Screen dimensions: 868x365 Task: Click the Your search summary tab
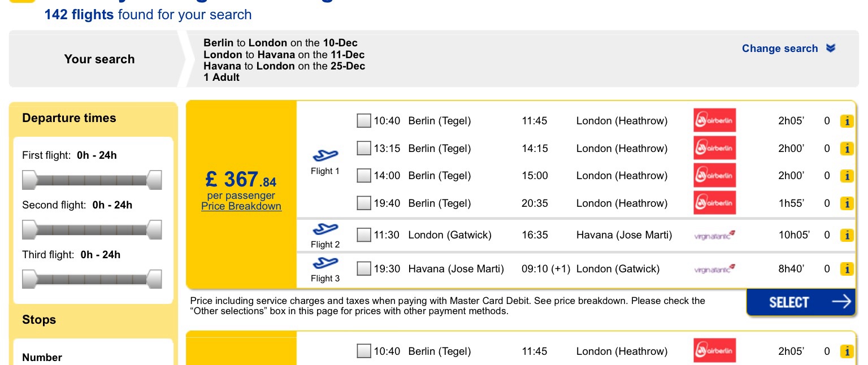(x=99, y=59)
